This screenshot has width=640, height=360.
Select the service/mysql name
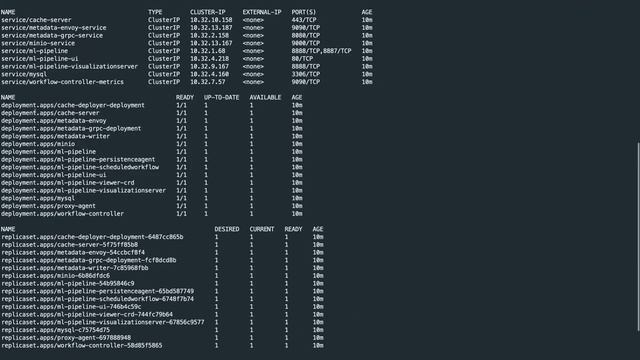pyautogui.click(x=24, y=74)
